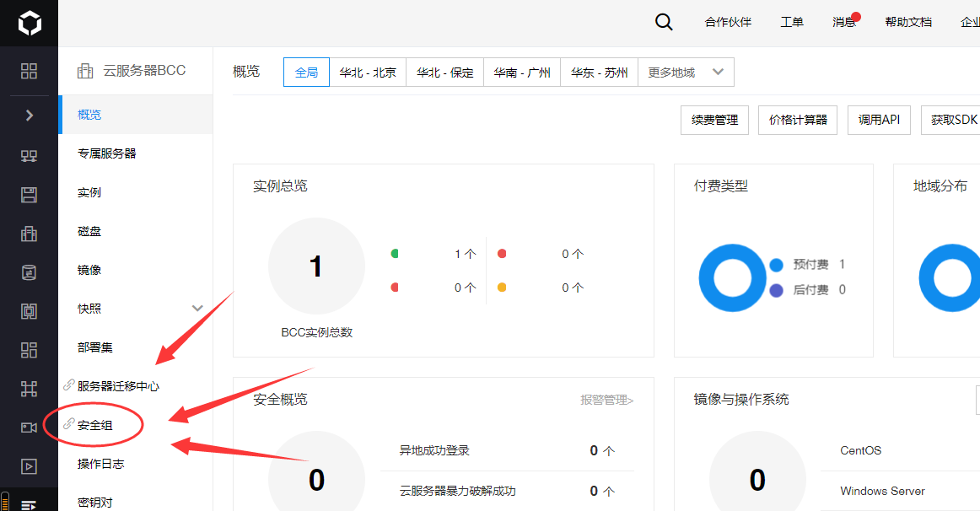This screenshot has height=511, width=980.
Task: Switch to the 华南 - 广州 region tab
Action: [x=522, y=73]
